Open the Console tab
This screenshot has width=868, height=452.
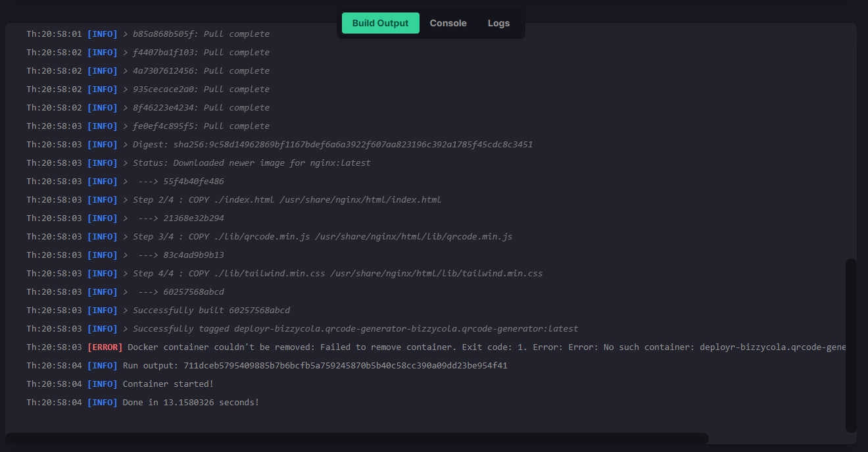[x=448, y=23]
